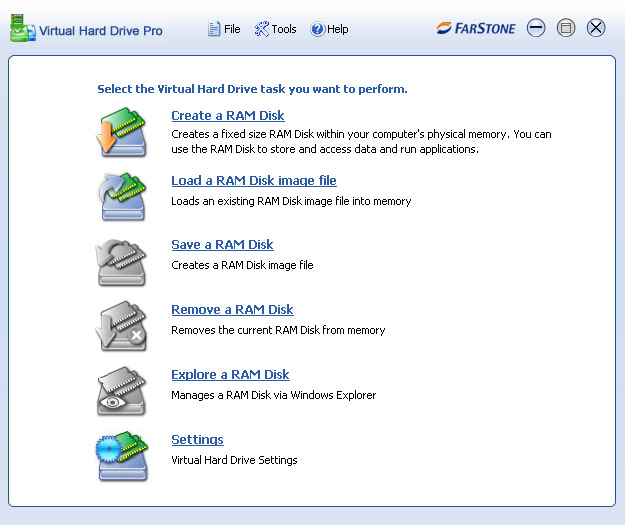Viewport: 625px width, 525px height.
Task: Click the Explore a RAM Disk eye icon
Action: (121, 391)
